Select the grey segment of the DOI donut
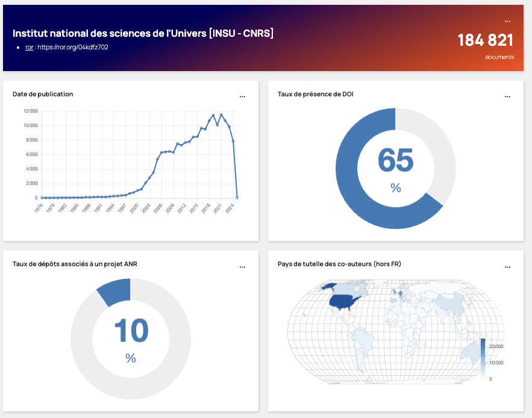This screenshot has height=418, width=532. 437,145
